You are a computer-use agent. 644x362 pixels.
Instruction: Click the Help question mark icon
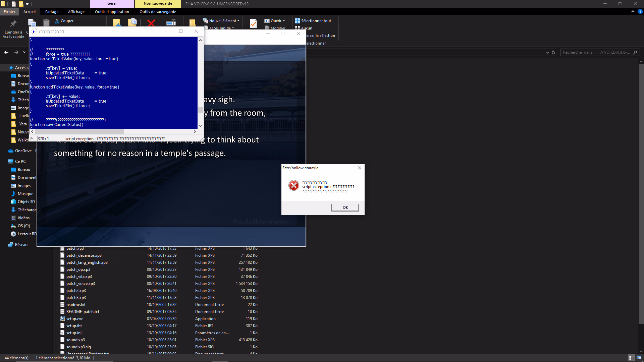640,11
